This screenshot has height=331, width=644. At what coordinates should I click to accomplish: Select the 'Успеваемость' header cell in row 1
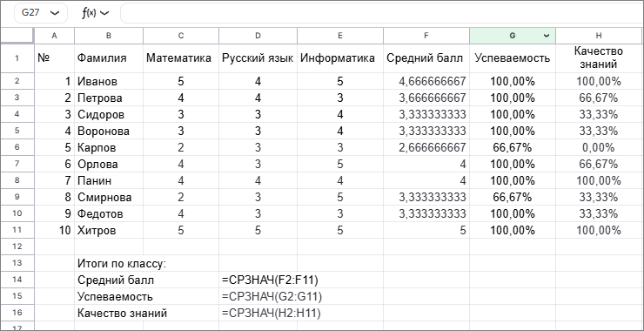(513, 58)
